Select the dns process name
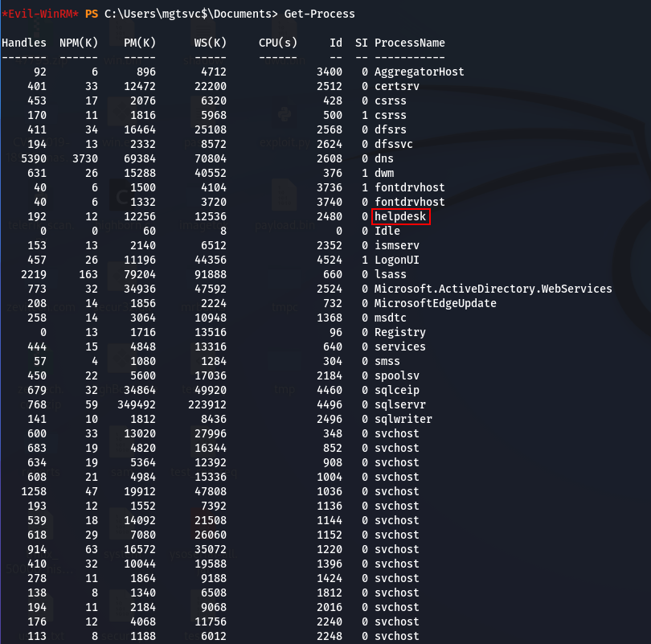 click(x=383, y=158)
